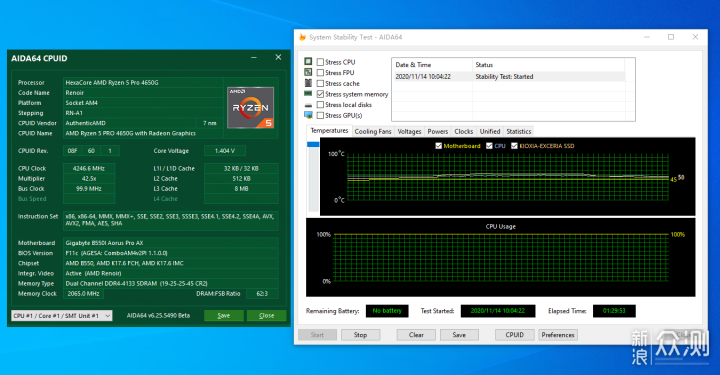The width and height of the screenshot is (720, 375).
Task: Click the green CPU chip icon beside Stress CPU
Action: (308, 62)
